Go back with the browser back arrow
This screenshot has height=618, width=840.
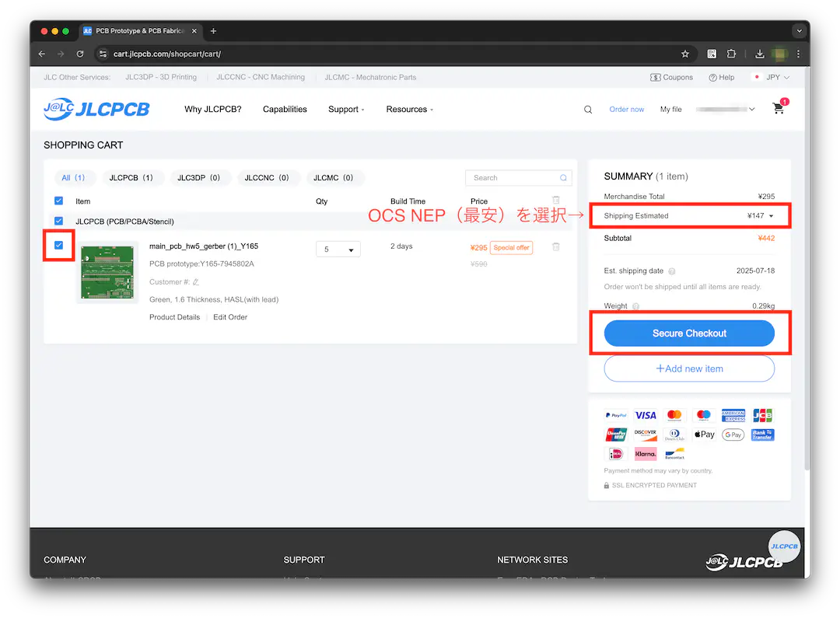coord(42,54)
